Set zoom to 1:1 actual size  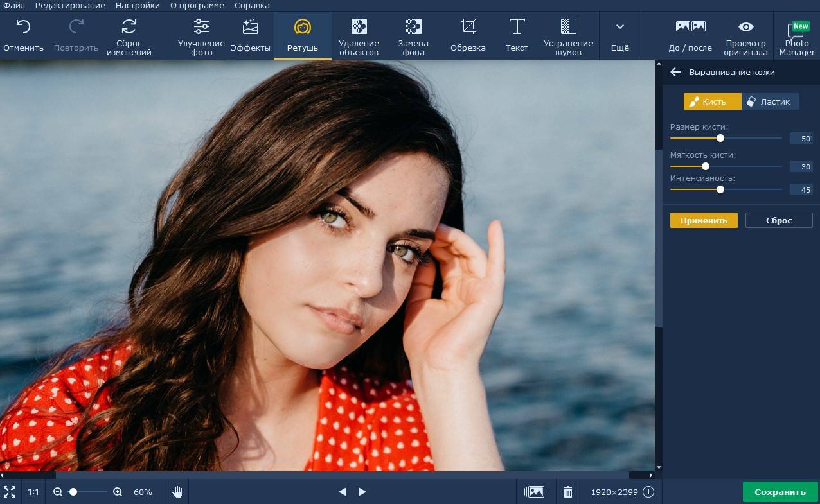click(33, 492)
